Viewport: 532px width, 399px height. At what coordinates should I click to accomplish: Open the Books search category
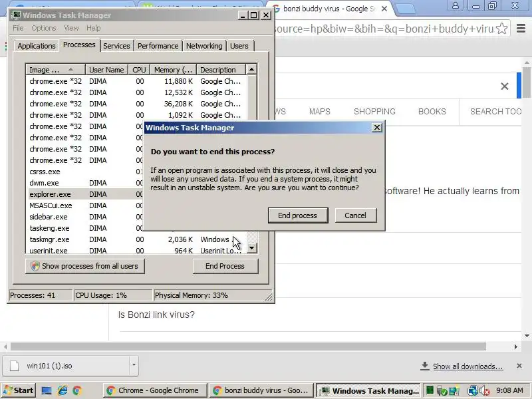[x=432, y=112]
